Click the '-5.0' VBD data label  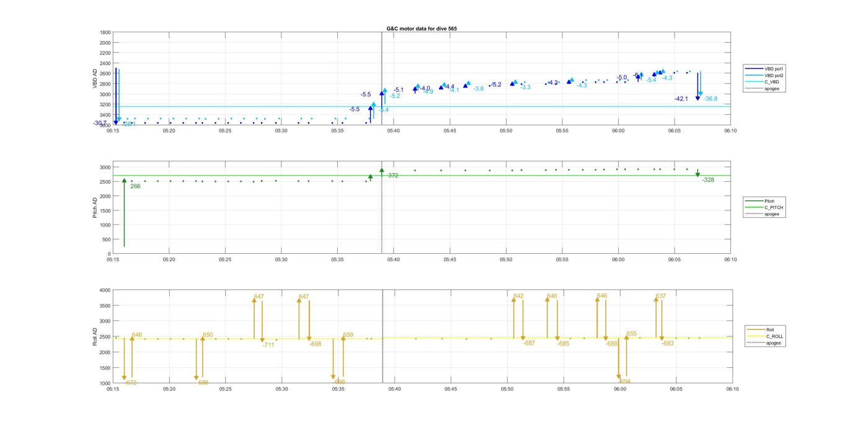(621, 78)
